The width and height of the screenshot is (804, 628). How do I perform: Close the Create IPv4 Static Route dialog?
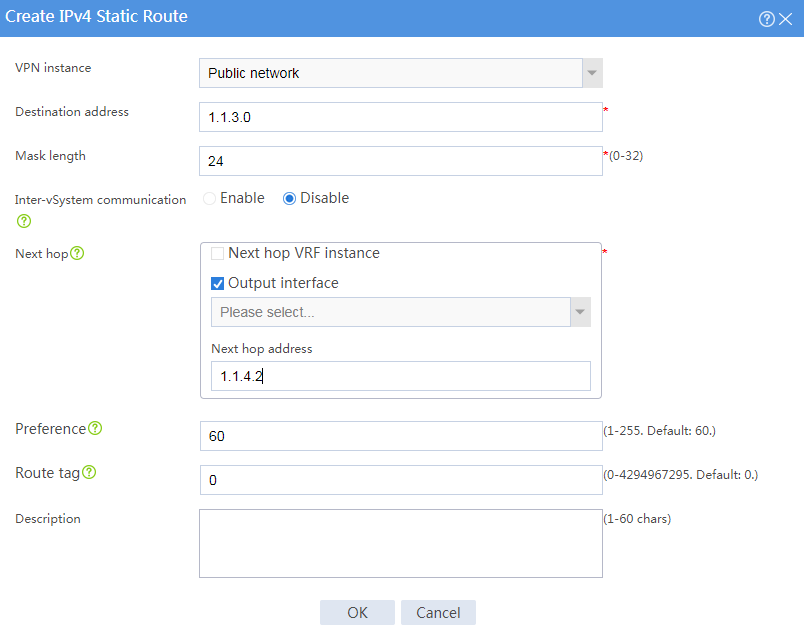pos(788,18)
